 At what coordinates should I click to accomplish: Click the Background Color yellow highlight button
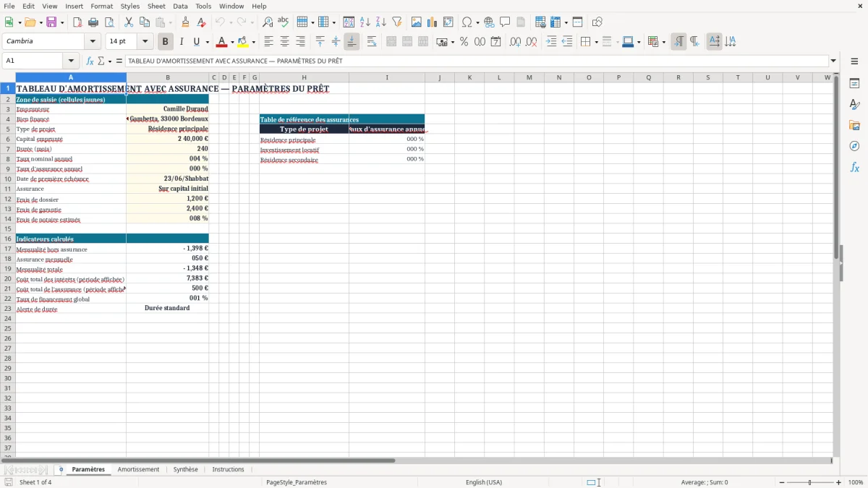point(243,42)
